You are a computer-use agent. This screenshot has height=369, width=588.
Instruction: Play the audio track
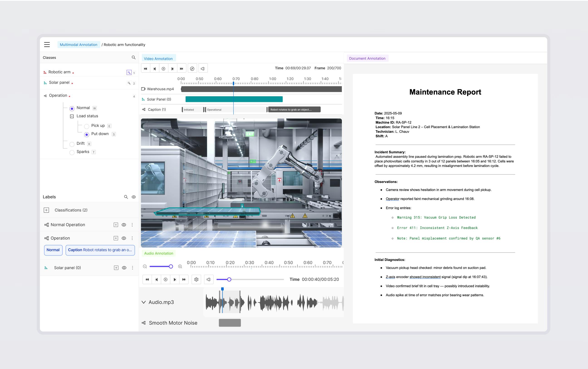pyautogui.click(x=166, y=280)
